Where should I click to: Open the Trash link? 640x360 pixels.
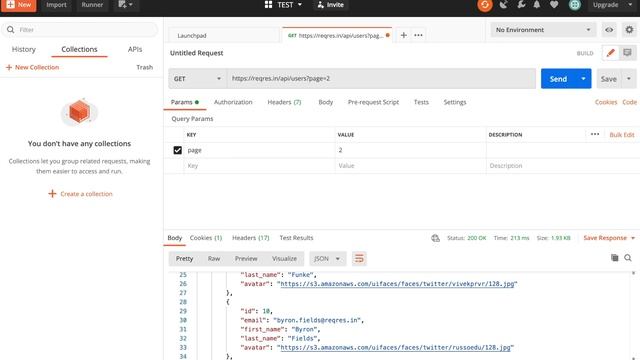click(144, 67)
